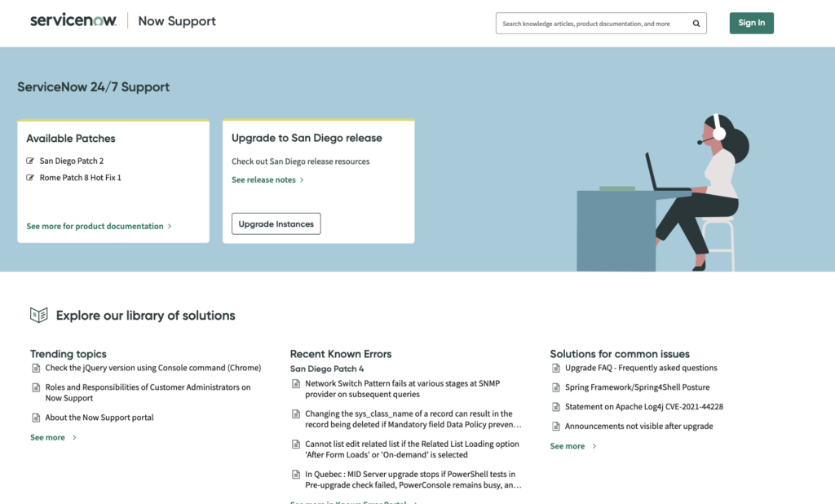Click document icon beside Announcements not visible article
The height and width of the screenshot is (504, 835).
[x=556, y=427]
